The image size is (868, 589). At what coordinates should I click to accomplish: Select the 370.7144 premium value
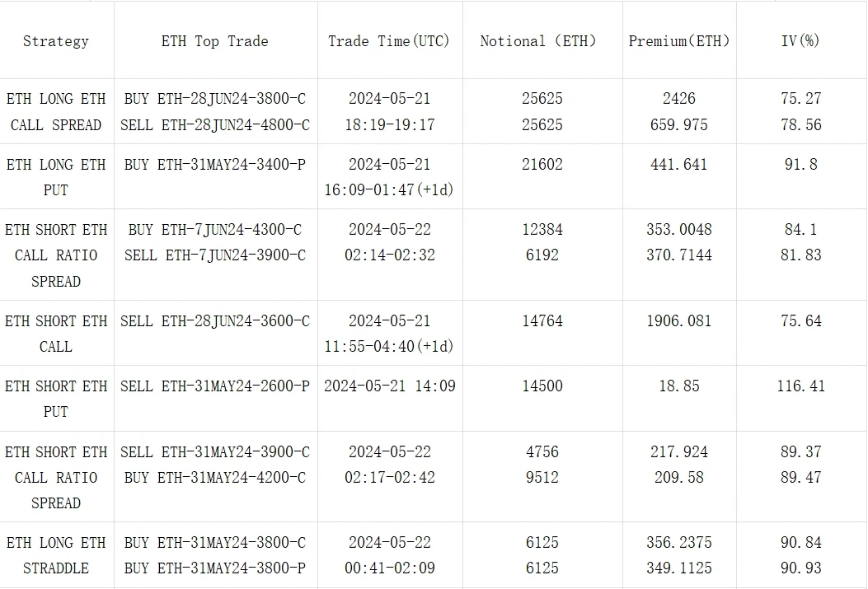pos(678,255)
